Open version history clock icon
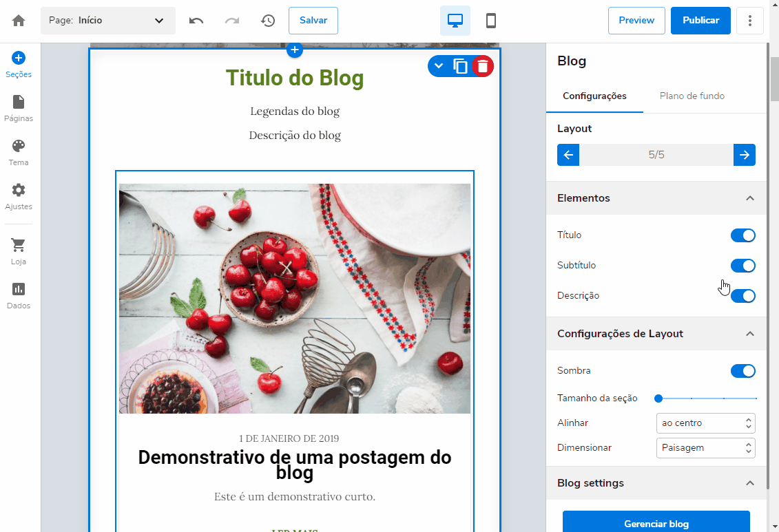 [x=268, y=21]
